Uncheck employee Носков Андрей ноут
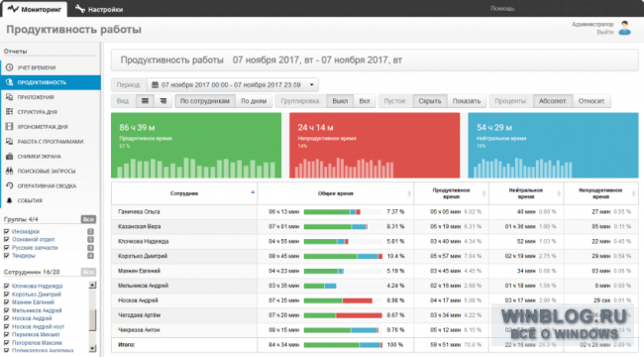This screenshot has width=644, height=357. pyautogui.click(x=6, y=326)
